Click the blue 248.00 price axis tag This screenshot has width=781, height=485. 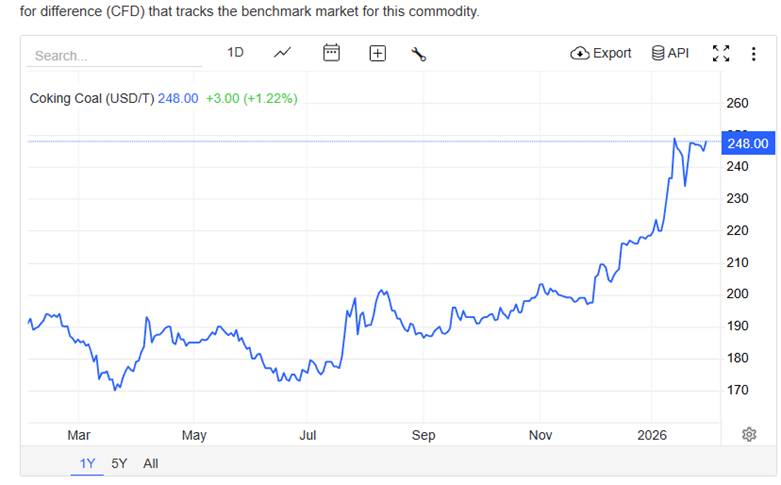pyautogui.click(x=746, y=143)
